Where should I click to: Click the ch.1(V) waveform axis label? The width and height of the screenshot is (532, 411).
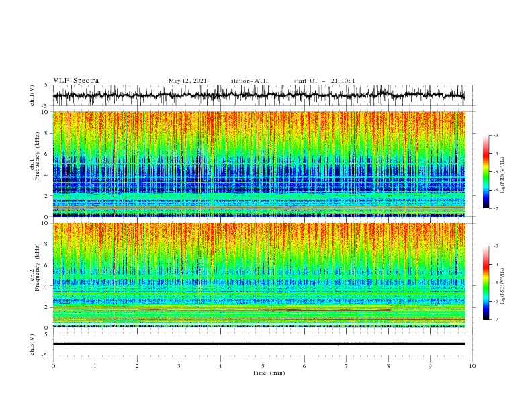coord(32,95)
